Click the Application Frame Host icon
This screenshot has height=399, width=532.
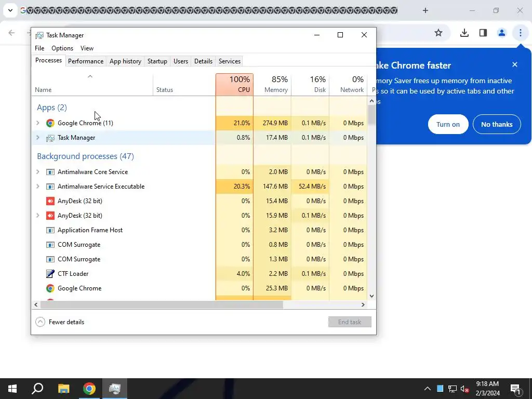tap(50, 230)
